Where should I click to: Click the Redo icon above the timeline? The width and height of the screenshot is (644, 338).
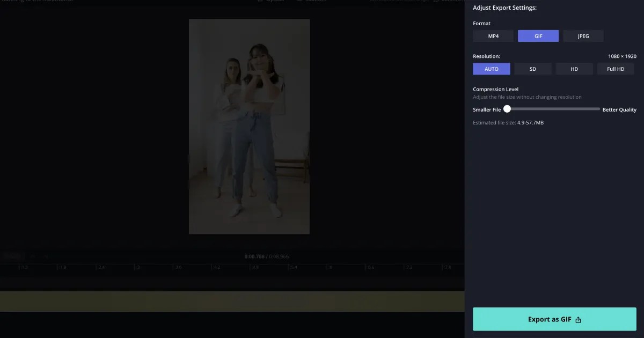[x=46, y=256]
